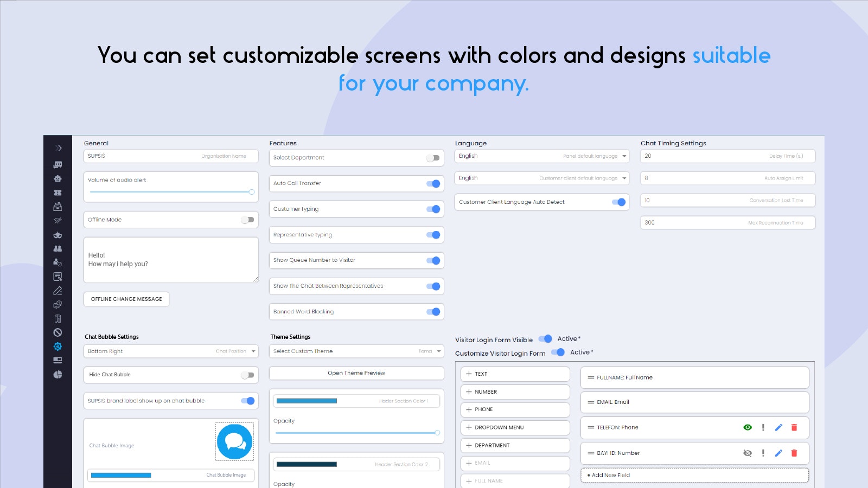Disable Auto Call Transfer

point(433,183)
